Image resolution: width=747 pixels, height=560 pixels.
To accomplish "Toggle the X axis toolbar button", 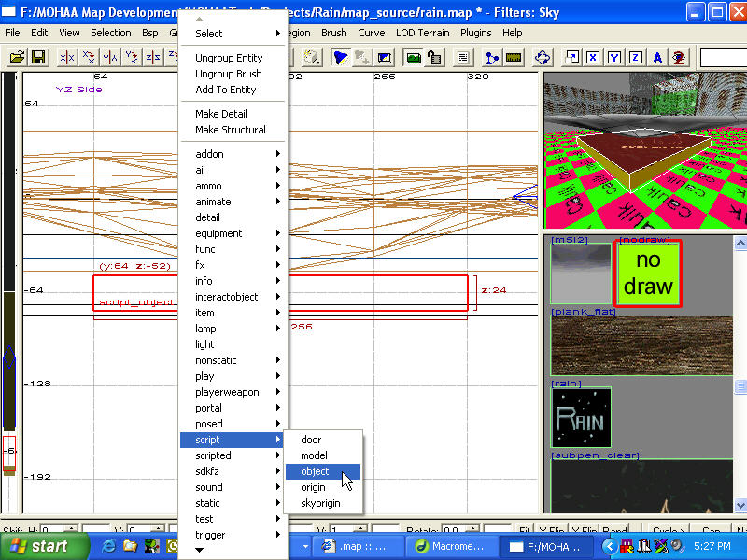I will (x=592, y=58).
